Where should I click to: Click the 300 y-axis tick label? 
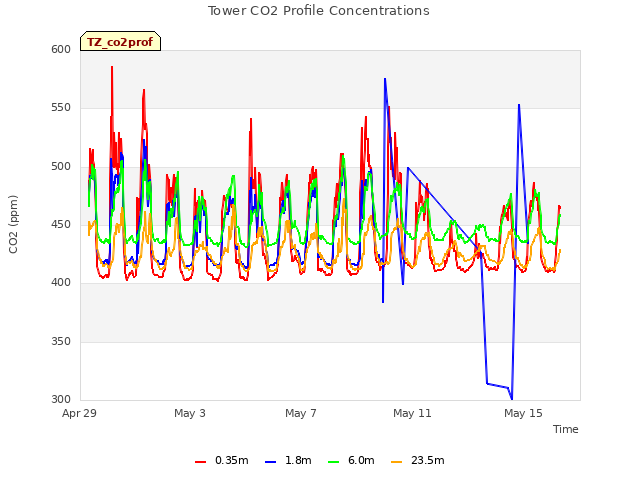click(x=61, y=399)
